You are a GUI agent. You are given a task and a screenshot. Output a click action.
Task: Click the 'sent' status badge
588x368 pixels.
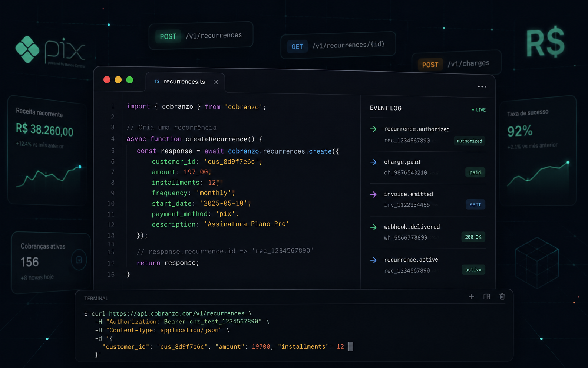[x=475, y=204]
